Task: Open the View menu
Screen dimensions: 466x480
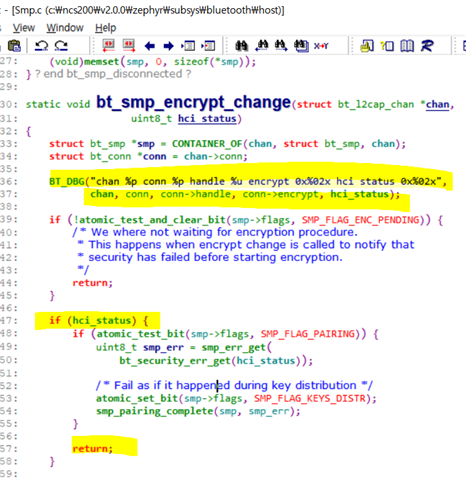Action: click(24, 28)
